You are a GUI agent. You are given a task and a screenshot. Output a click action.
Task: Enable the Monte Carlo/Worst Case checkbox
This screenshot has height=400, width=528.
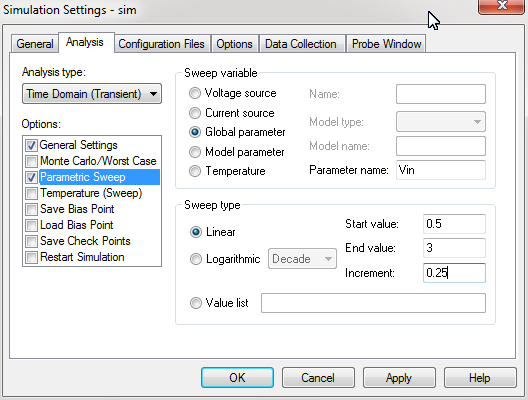pyautogui.click(x=31, y=161)
